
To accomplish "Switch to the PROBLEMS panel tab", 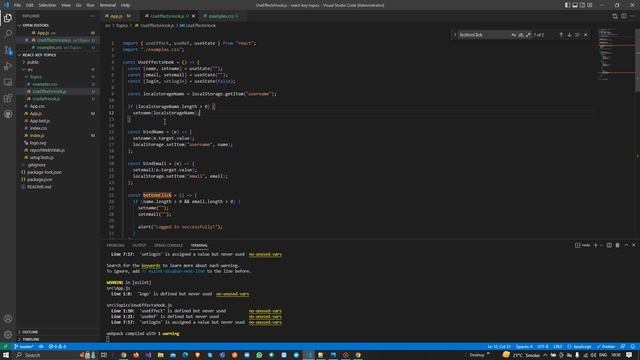I will click(116, 245).
